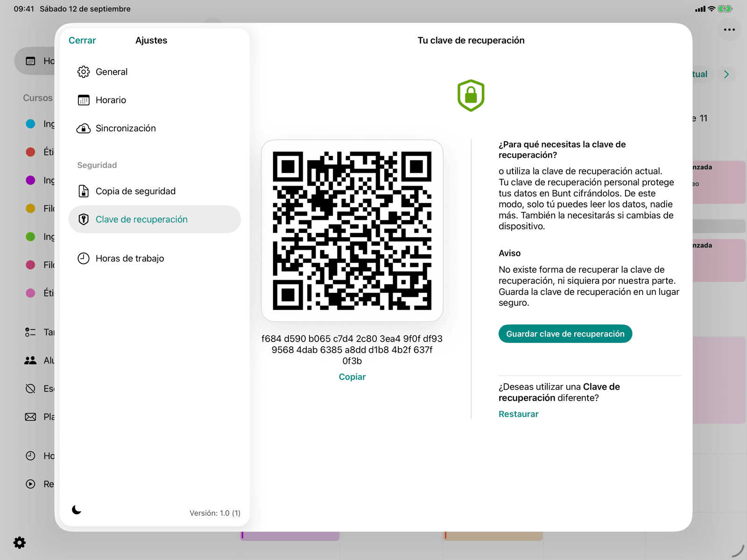Click the 'Seguridad' section header

pyautogui.click(x=97, y=165)
